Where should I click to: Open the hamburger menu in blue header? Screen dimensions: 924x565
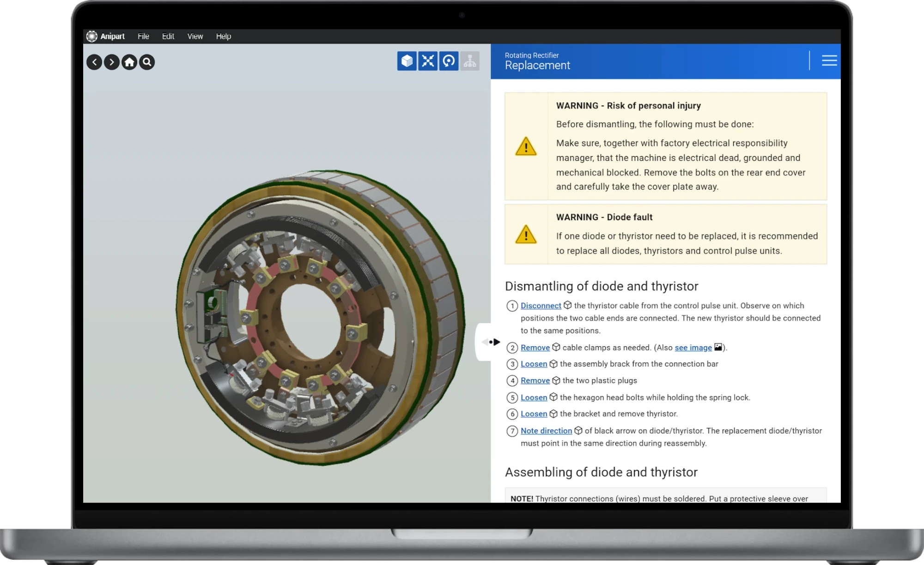point(829,61)
